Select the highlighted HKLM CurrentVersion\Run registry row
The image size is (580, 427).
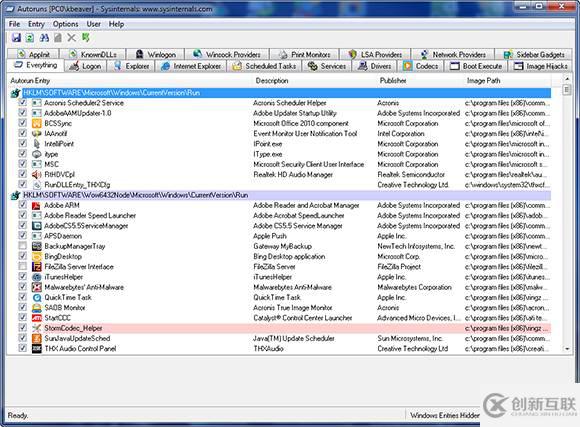pos(280,93)
